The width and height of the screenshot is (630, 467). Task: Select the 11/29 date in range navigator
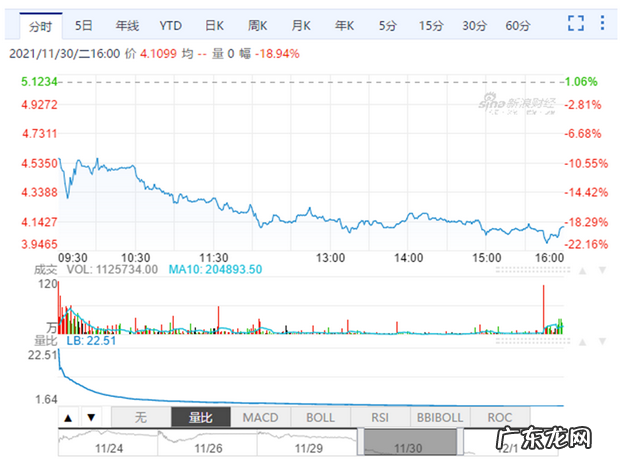[309, 448]
